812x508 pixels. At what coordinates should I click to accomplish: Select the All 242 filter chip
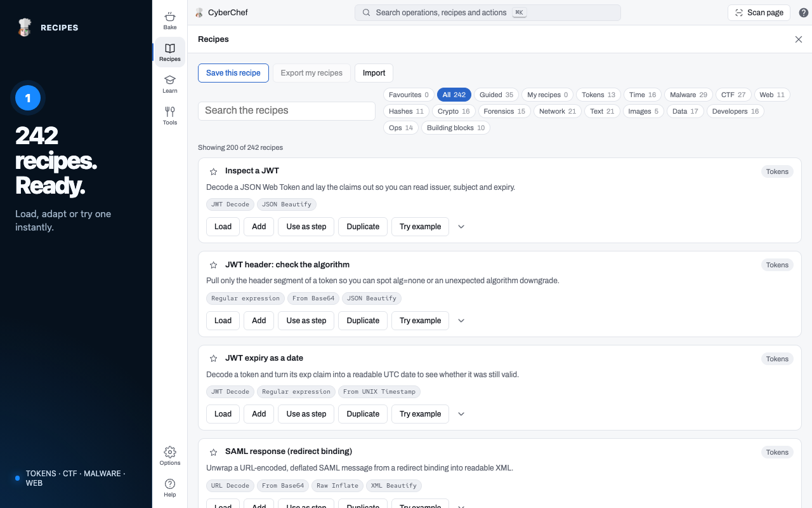pos(454,95)
